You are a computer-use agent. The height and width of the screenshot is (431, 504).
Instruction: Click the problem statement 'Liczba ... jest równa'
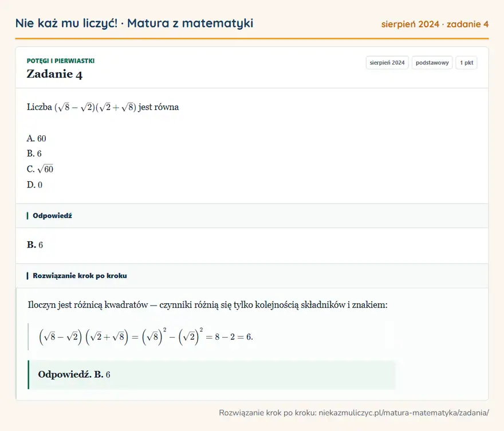tap(103, 107)
